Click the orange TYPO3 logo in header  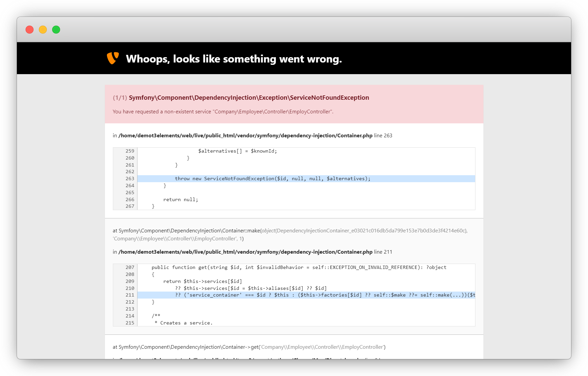click(x=113, y=58)
